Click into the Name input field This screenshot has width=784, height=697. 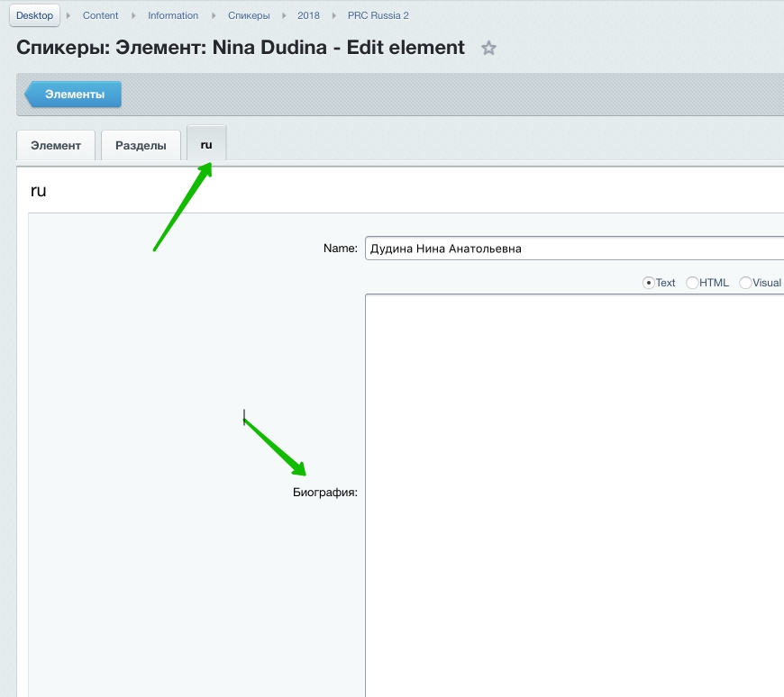573,249
